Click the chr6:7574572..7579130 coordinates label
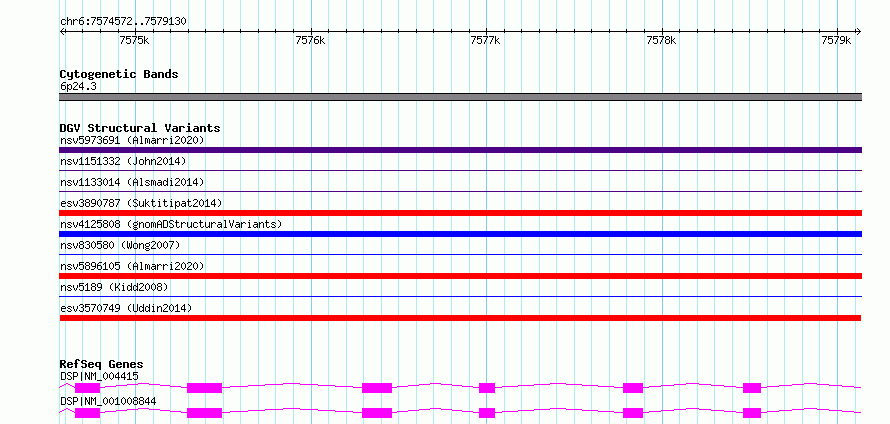 click(123, 22)
